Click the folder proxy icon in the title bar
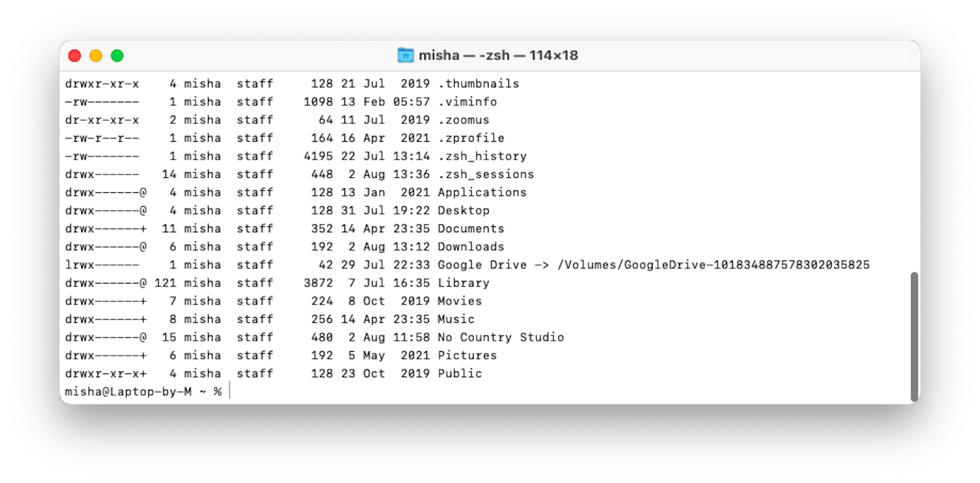This screenshot has height=483, width=980. coord(406,55)
